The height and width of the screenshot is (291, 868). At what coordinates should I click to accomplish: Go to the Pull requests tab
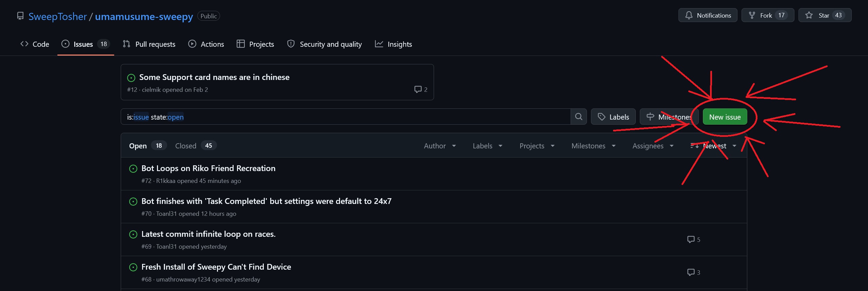tap(149, 44)
